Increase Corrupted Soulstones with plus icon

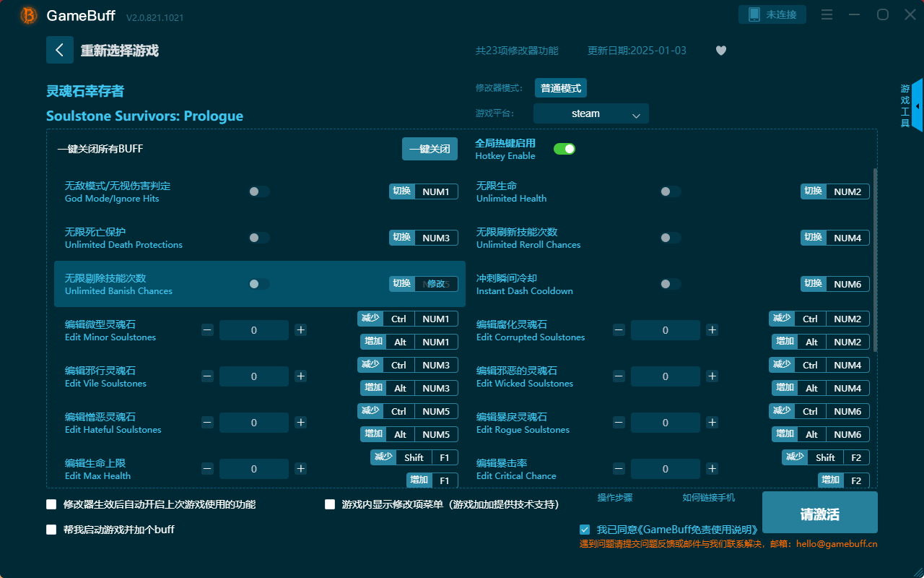pyautogui.click(x=712, y=330)
